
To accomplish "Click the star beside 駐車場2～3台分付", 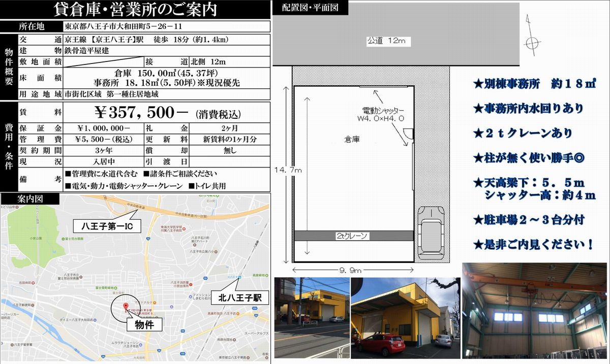I will (477, 220).
